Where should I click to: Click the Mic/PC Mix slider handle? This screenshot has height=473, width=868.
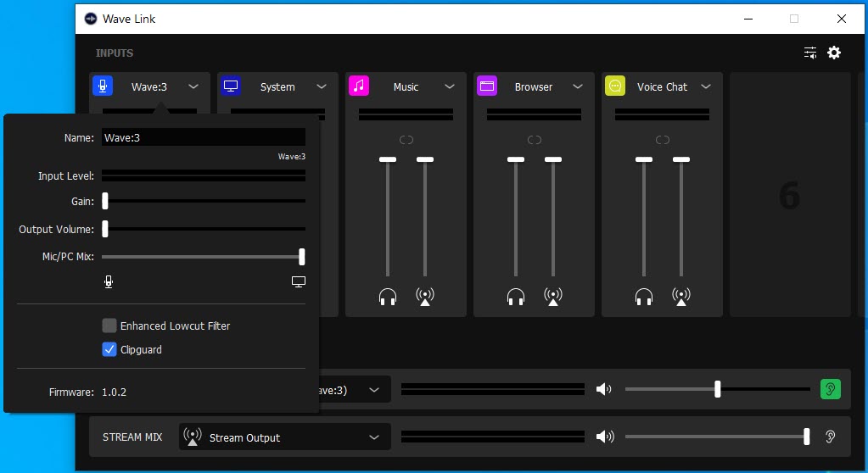[302, 256]
